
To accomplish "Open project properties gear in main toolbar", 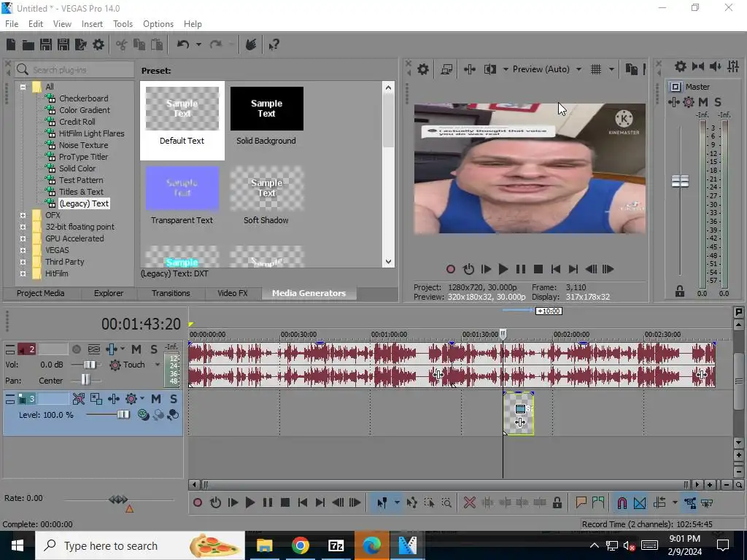I will (98, 44).
